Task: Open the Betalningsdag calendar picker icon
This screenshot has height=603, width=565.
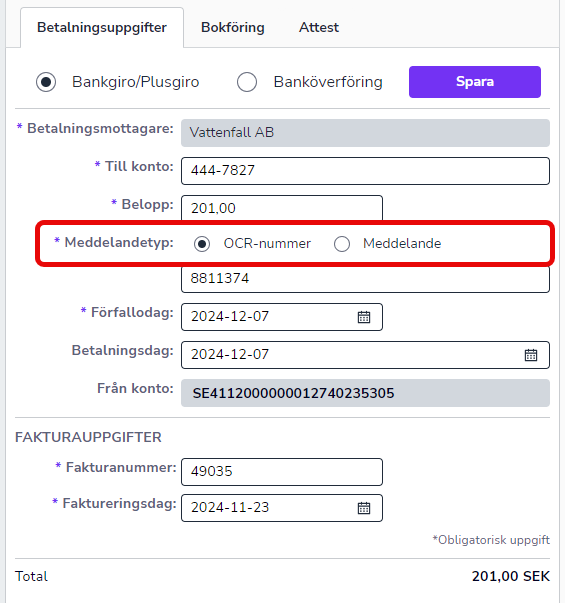Action: click(x=531, y=355)
